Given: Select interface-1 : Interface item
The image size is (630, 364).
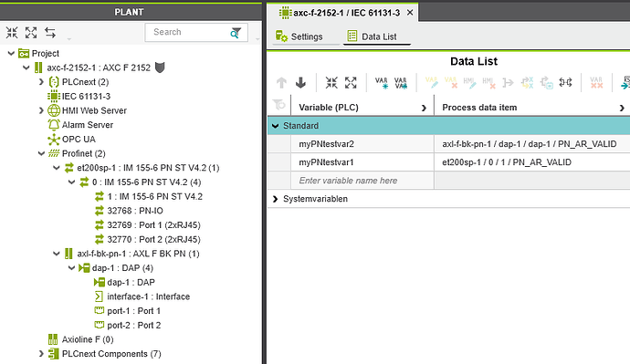Looking at the screenshot, I should pyautogui.click(x=148, y=296).
